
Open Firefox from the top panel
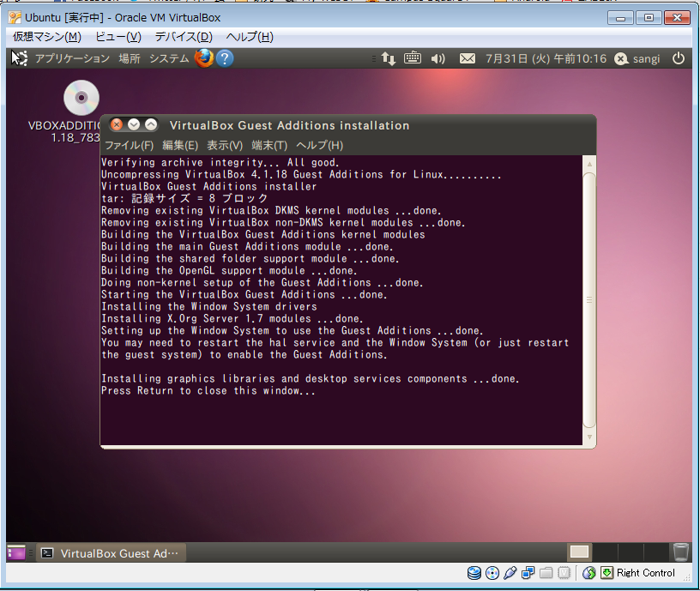203,57
